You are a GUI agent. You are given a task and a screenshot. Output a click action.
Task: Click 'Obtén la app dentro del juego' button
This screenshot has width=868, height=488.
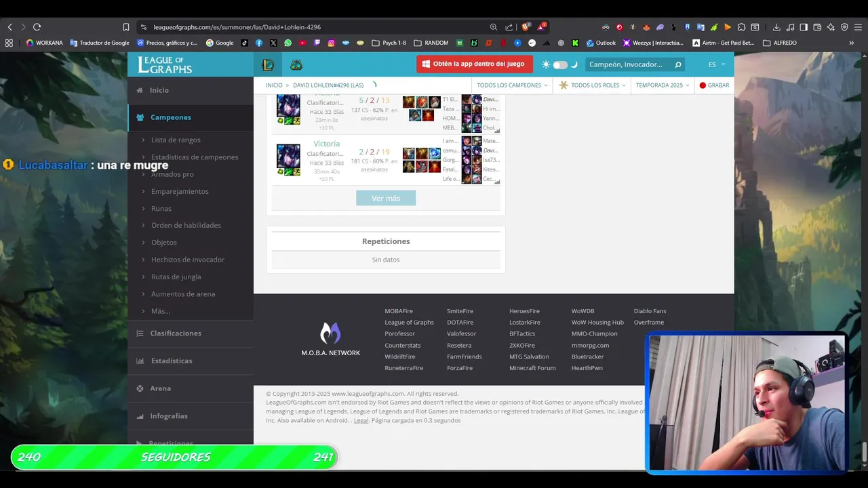click(x=474, y=64)
